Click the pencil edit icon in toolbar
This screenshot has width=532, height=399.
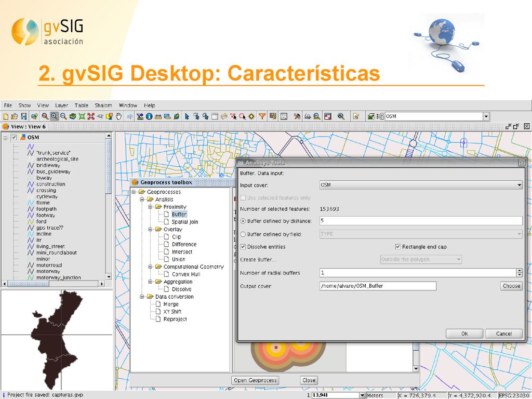356,116
